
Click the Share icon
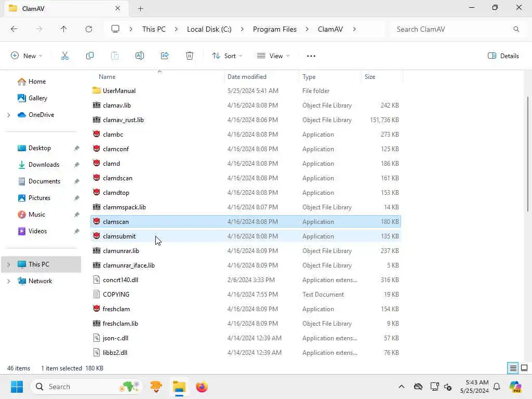click(x=165, y=56)
